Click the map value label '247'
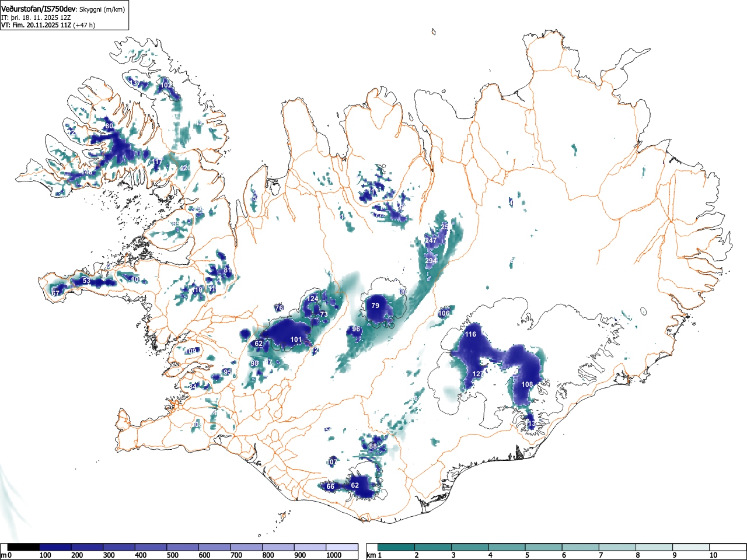This screenshot has width=747, height=560. coord(431,240)
